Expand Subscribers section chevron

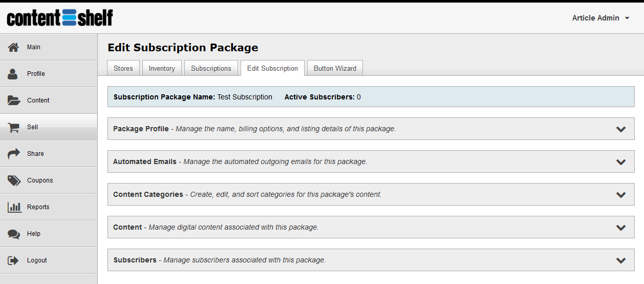[x=621, y=260]
